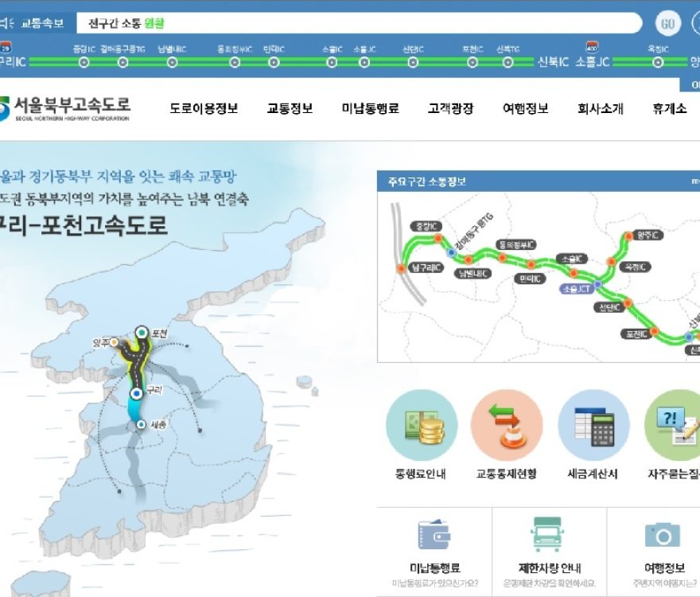Image resolution: width=700 pixels, height=597 pixels.
Task: Select the 갈매동구릉TG node on the route strip
Action: (122, 63)
